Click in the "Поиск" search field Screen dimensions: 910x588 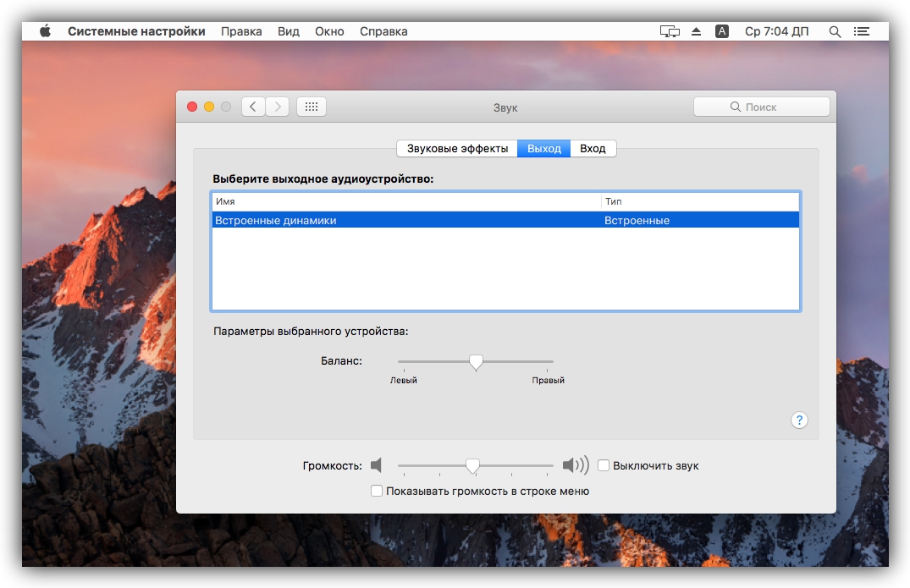(x=761, y=107)
